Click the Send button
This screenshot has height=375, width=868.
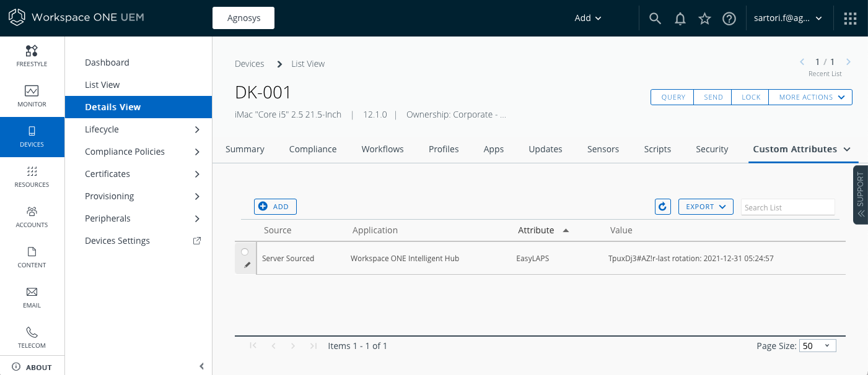pyautogui.click(x=713, y=97)
